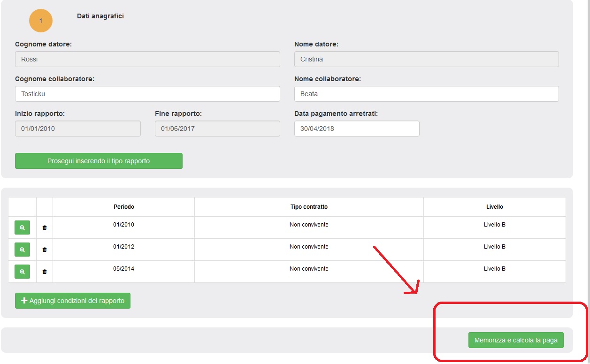The image size is (590, 364).
Task: Select the Nome datore field containing Cristina
Action: (x=426, y=59)
